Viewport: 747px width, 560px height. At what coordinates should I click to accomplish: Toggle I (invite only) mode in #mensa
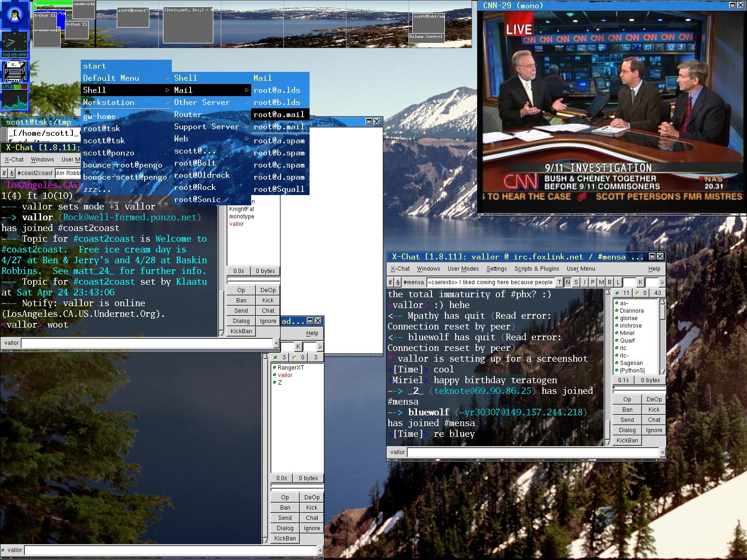[x=585, y=282]
